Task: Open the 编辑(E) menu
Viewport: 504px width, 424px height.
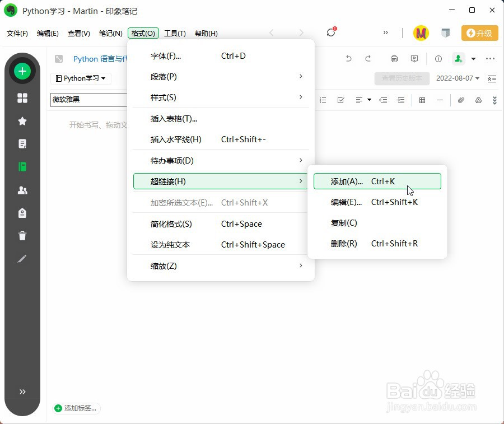Action: point(48,34)
